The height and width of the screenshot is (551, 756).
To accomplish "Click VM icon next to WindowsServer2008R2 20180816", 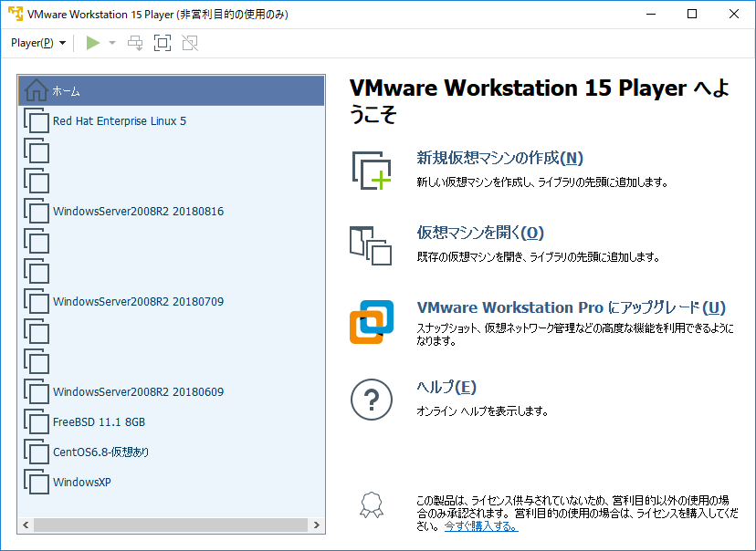I will click(x=37, y=211).
